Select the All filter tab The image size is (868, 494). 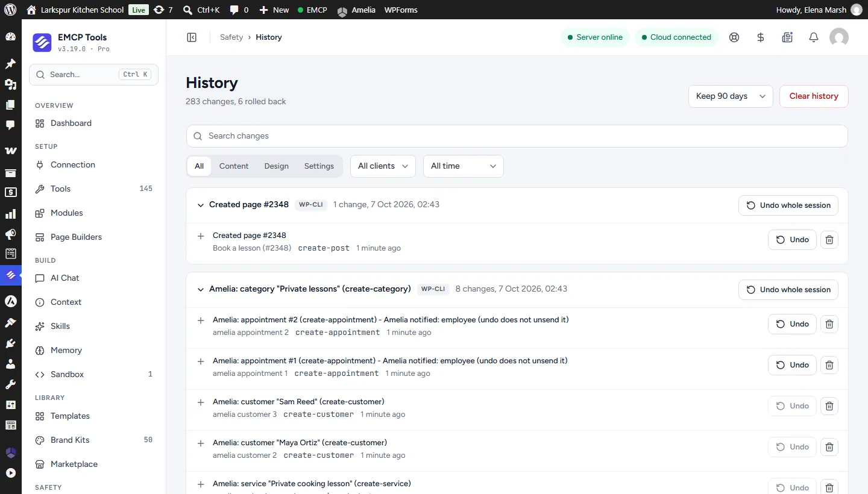coord(199,166)
